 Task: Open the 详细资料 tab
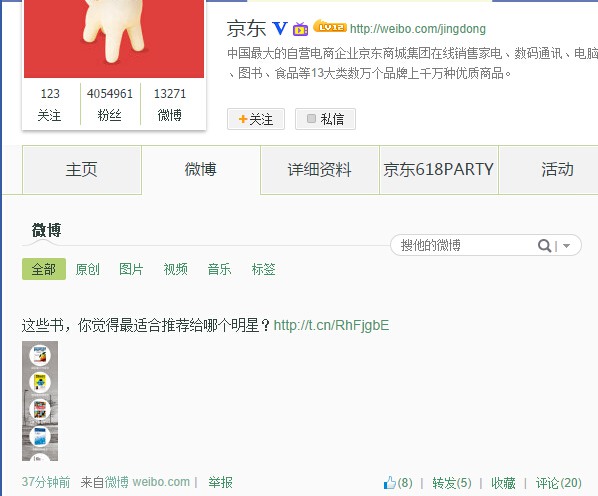click(x=320, y=170)
